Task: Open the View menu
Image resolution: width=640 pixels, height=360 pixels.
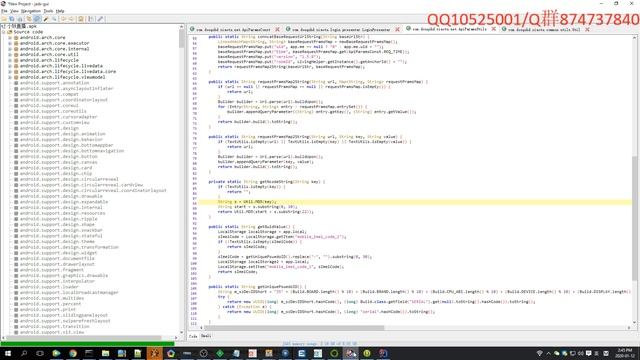Action: [x=14, y=11]
